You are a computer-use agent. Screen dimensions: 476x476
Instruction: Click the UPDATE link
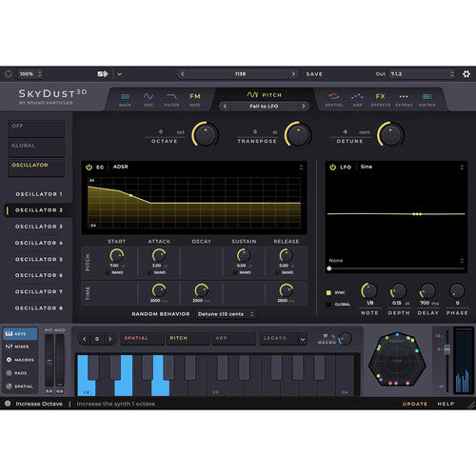click(x=415, y=404)
